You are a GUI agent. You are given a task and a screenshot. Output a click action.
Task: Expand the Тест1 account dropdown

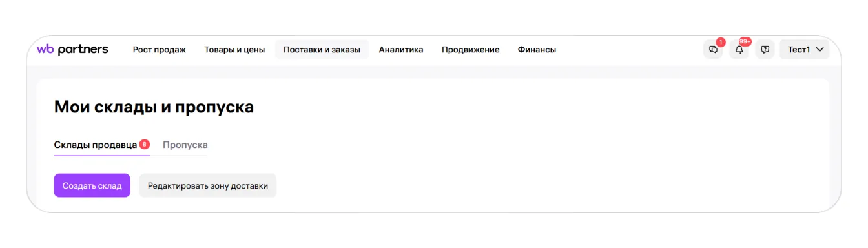(804, 50)
